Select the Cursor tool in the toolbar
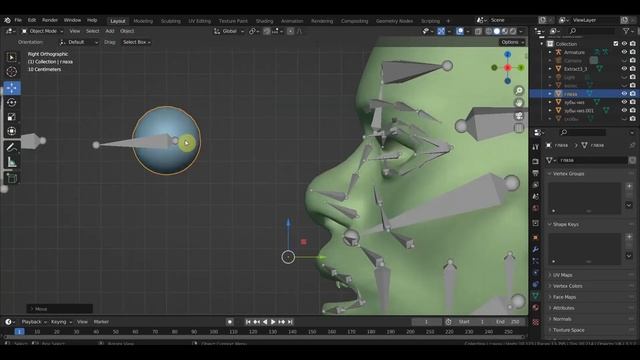Image resolution: width=640 pixels, height=360 pixels. coord(12,72)
